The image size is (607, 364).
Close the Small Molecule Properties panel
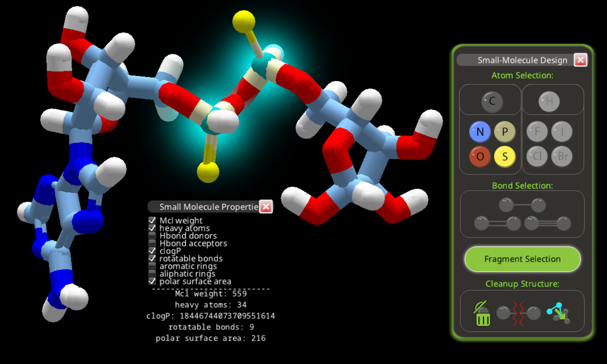click(x=266, y=207)
